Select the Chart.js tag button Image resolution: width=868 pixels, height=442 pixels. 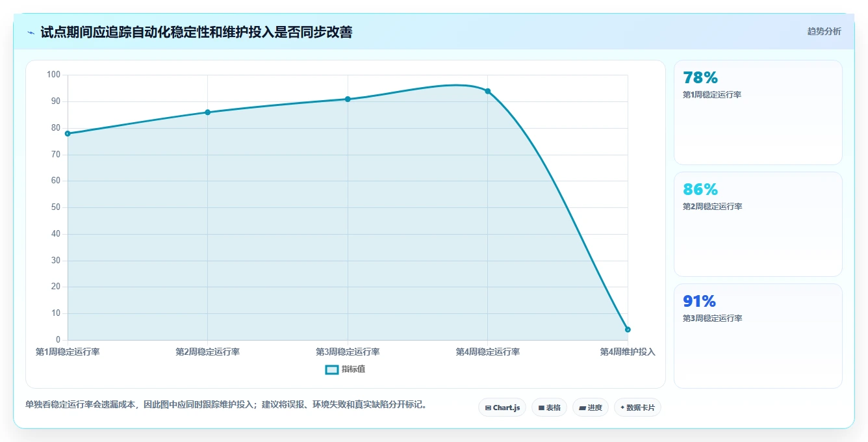point(502,408)
